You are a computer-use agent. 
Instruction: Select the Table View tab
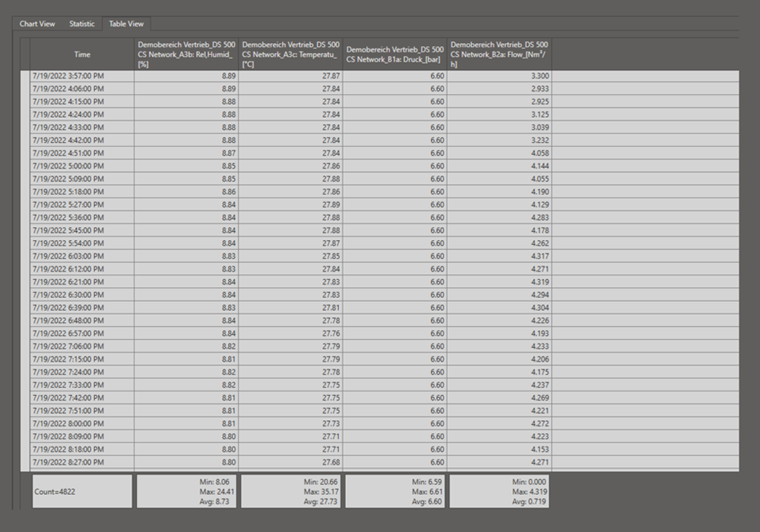[126, 24]
